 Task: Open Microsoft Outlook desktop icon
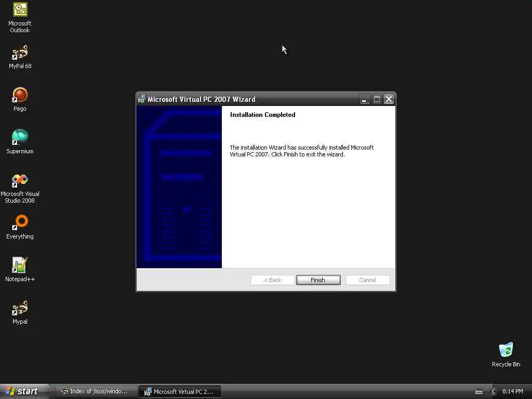pos(20,18)
